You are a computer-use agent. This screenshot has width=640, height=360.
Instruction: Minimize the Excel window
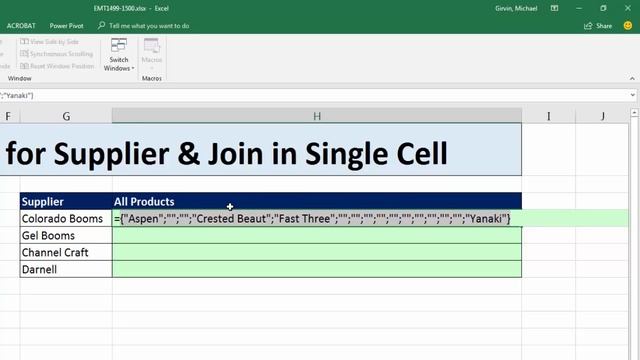(x=579, y=8)
